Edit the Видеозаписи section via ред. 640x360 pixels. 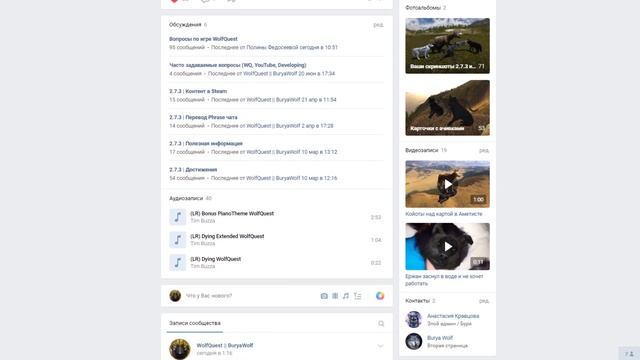[484, 151]
